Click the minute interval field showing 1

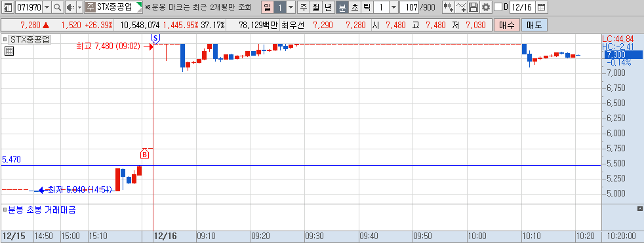(381, 7)
